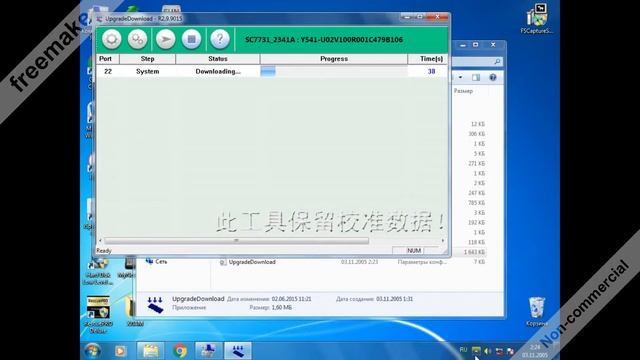
Task: Click the download progress bar
Action: (333, 71)
